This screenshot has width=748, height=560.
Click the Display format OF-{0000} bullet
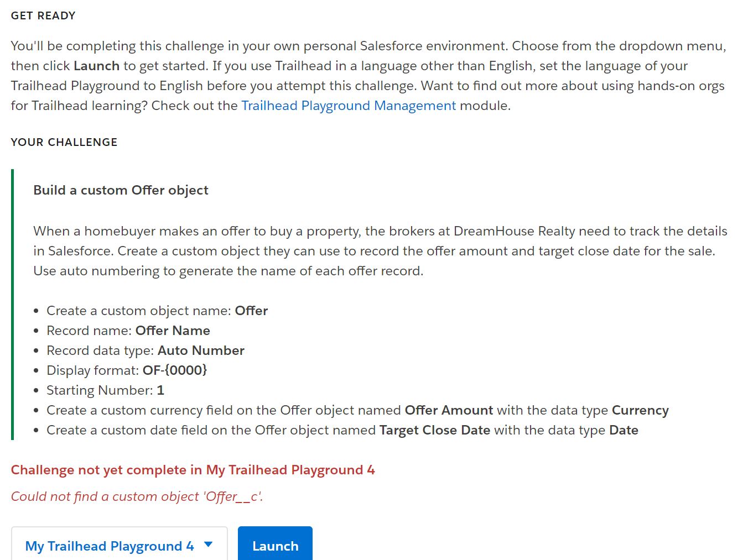click(126, 370)
